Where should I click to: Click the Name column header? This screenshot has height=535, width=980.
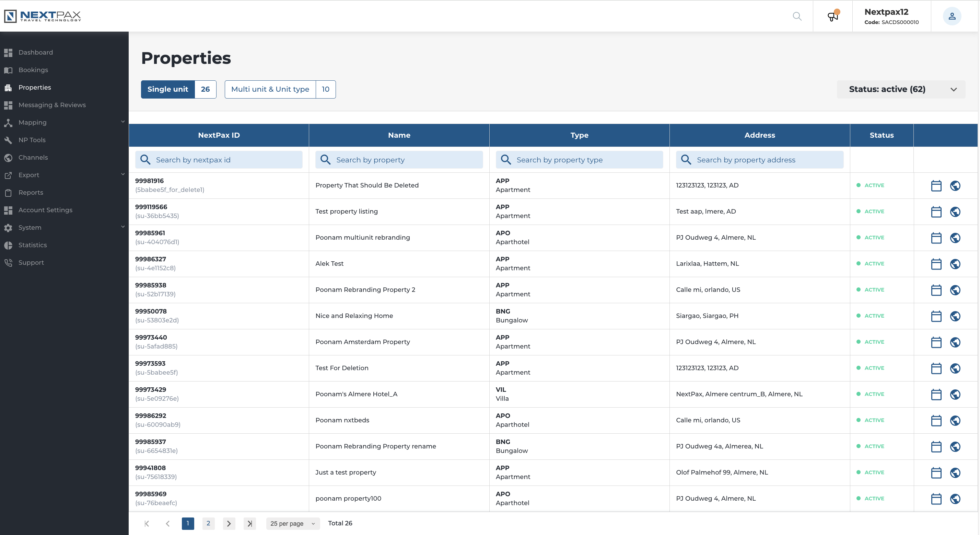(x=399, y=135)
